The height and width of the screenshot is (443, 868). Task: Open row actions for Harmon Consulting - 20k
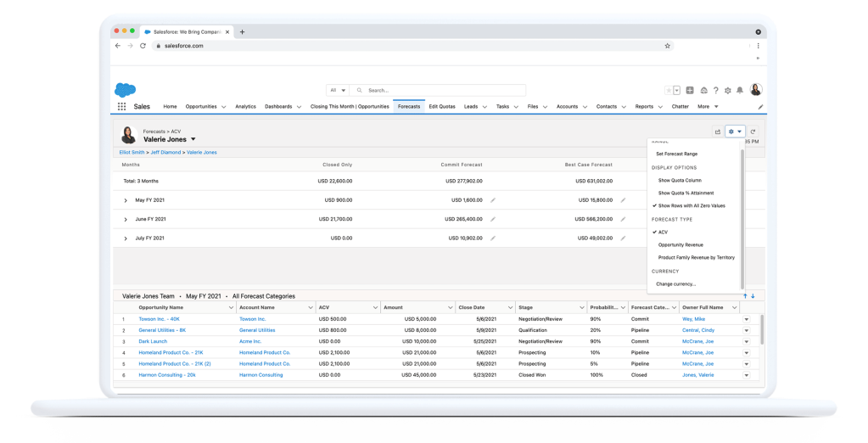coord(746,375)
